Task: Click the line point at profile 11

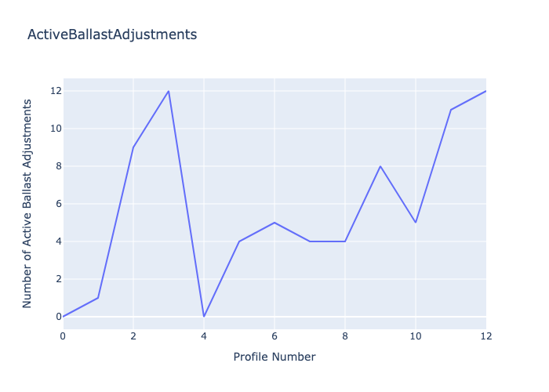Action: (x=451, y=110)
